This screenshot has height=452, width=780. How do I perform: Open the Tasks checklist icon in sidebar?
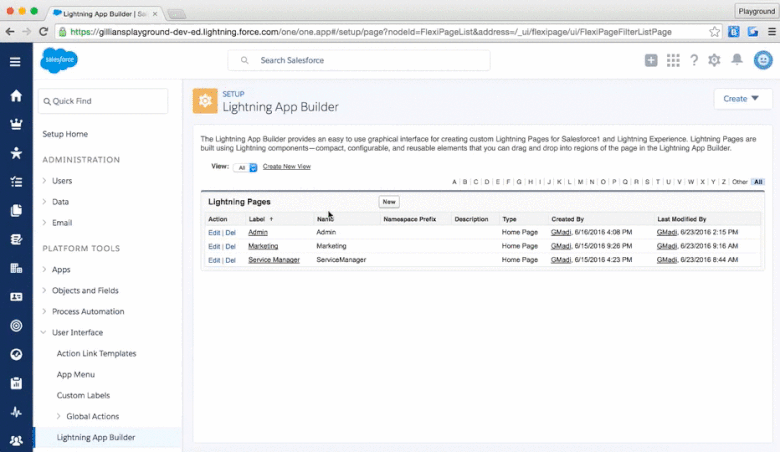16,182
